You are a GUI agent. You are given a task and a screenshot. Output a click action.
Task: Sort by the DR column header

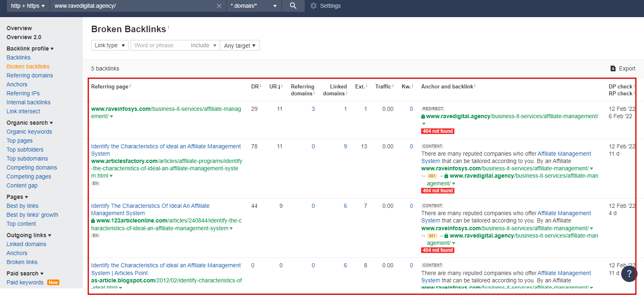click(x=256, y=86)
